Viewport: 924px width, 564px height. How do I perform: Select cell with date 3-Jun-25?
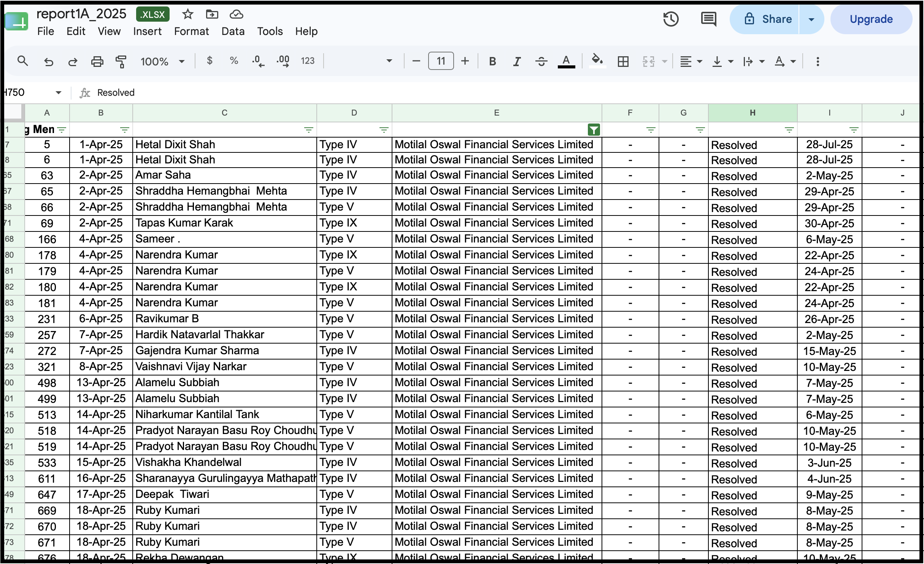[x=829, y=463]
